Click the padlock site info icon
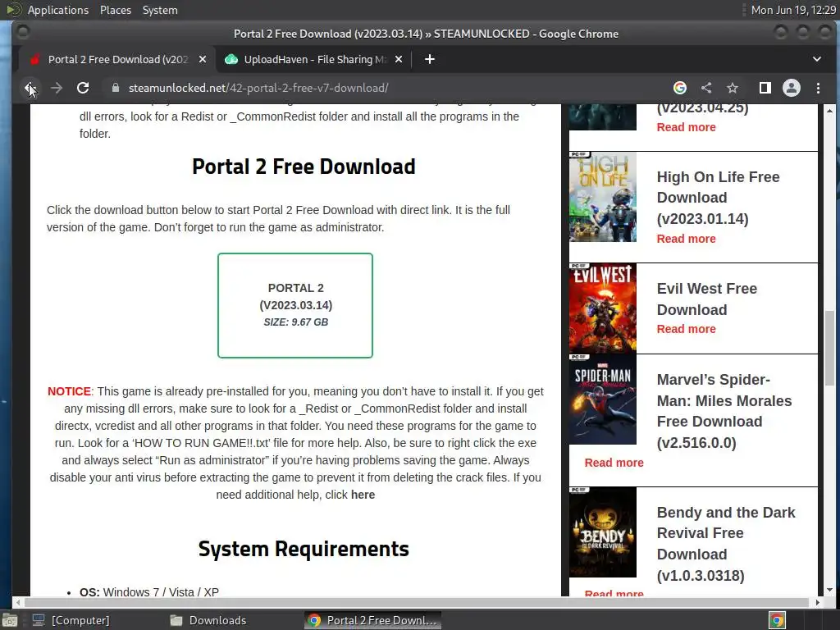Screen dimensions: 840x630 click(115, 88)
